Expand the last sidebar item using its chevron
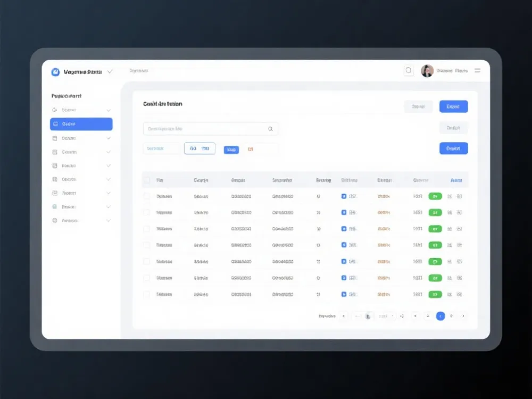Viewport: 532px width, 399px height. [109, 221]
